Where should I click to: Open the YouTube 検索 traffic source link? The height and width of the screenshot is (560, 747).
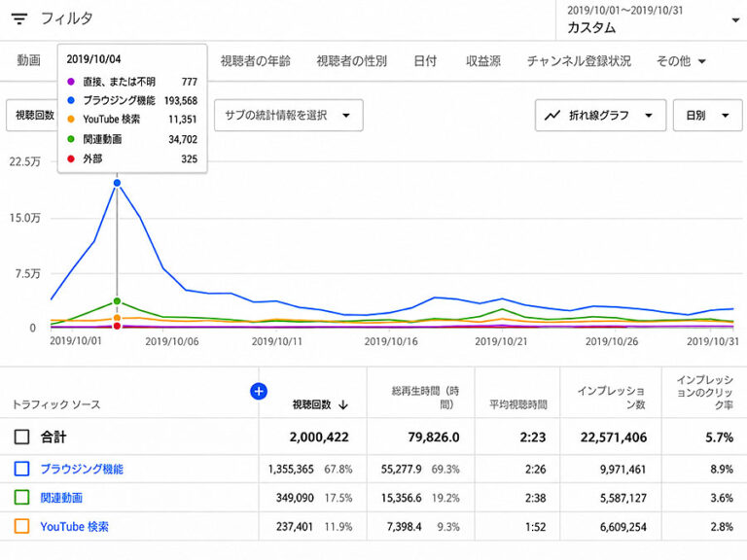pos(74,527)
